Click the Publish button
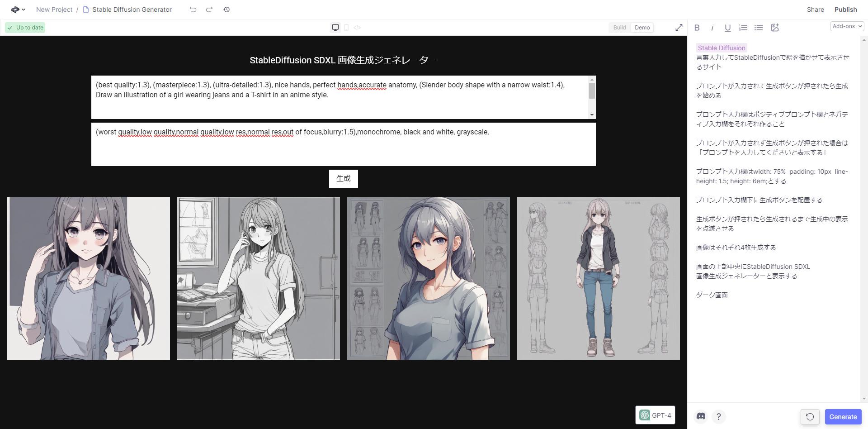The height and width of the screenshot is (429, 868). 845,10
